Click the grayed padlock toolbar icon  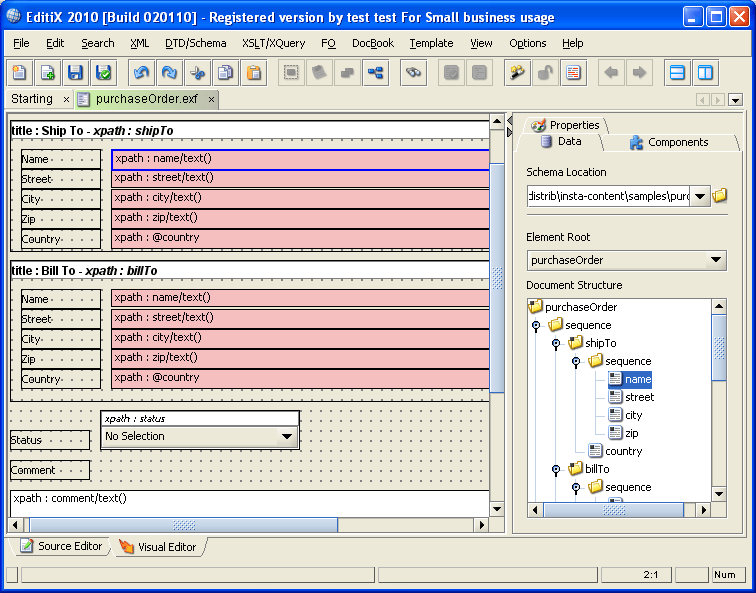[x=545, y=73]
